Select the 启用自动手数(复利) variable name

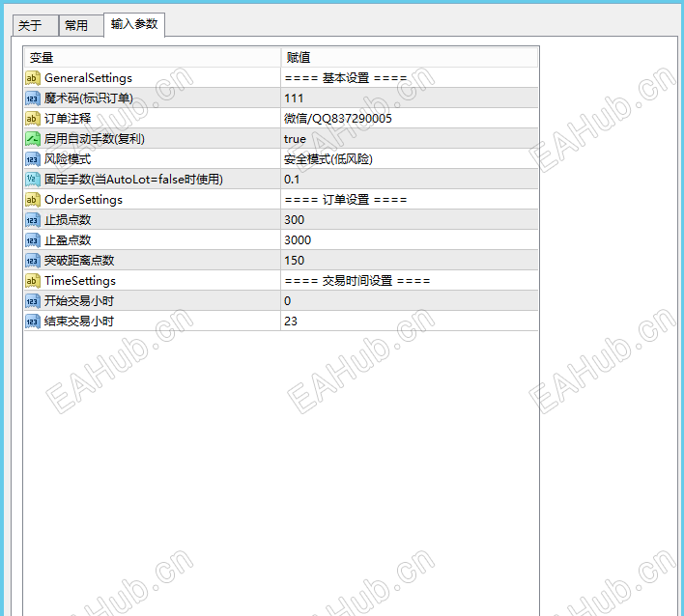click(x=95, y=139)
